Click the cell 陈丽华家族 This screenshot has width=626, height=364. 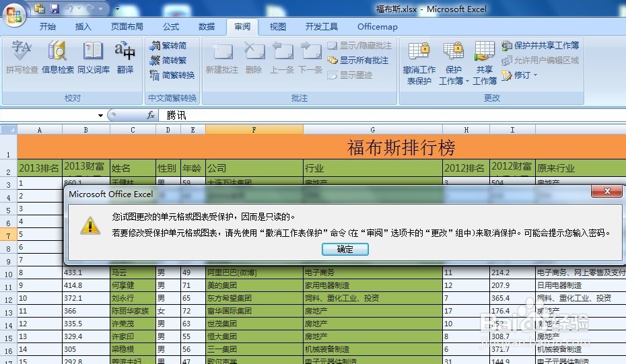(x=133, y=311)
